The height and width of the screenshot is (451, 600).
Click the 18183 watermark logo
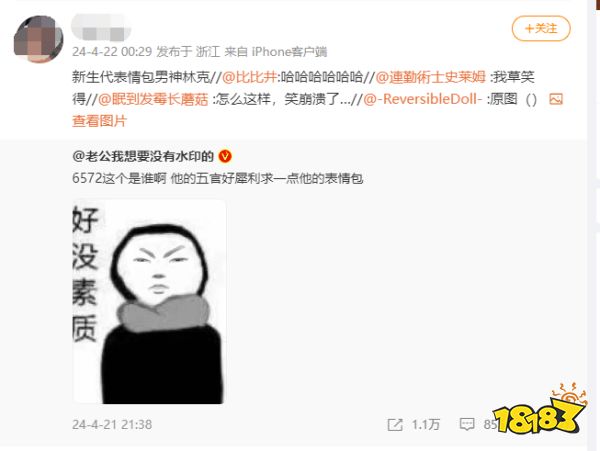(x=539, y=409)
